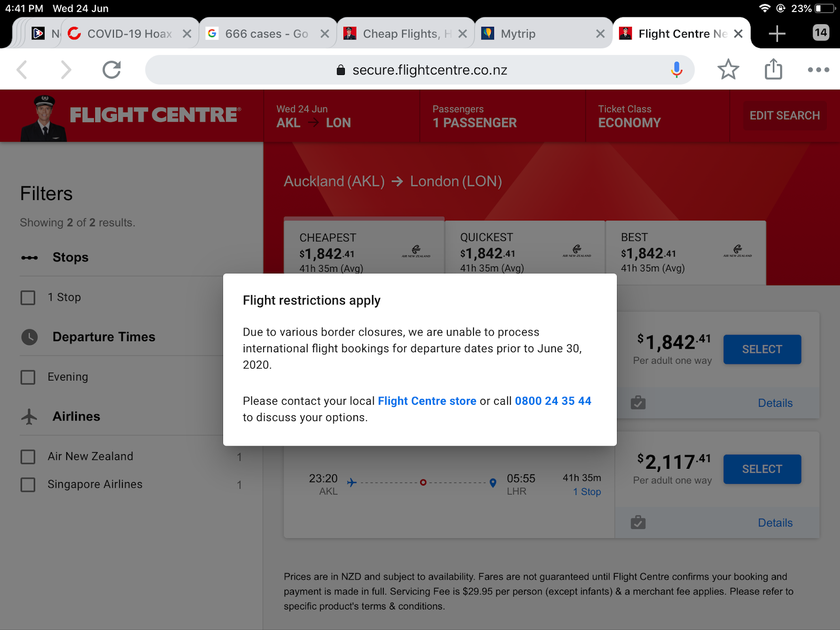Open the share sheet icon
The image size is (840, 630).
pyautogui.click(x=773, y=69)
